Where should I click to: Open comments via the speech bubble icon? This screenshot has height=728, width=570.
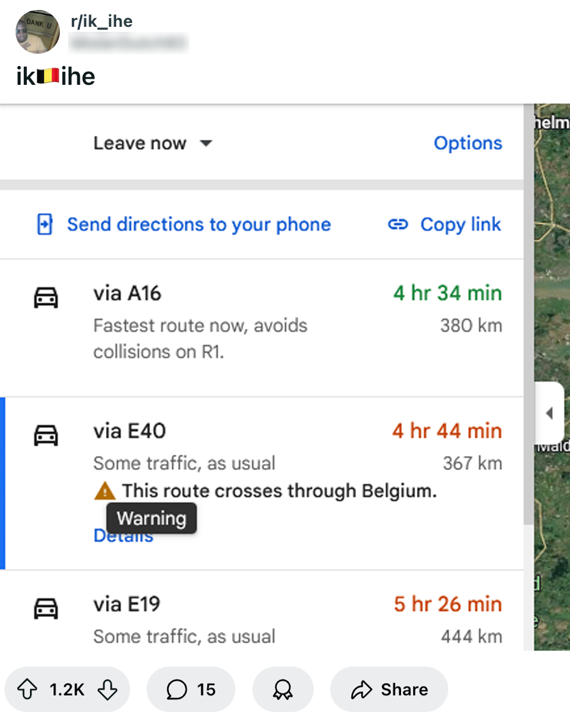click(x=178, y=689)
